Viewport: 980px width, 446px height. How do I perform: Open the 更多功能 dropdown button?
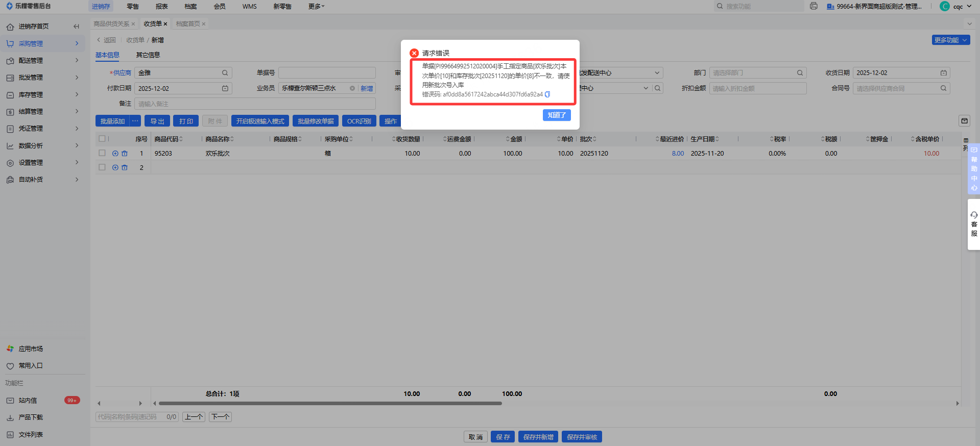tap(951, 40)
